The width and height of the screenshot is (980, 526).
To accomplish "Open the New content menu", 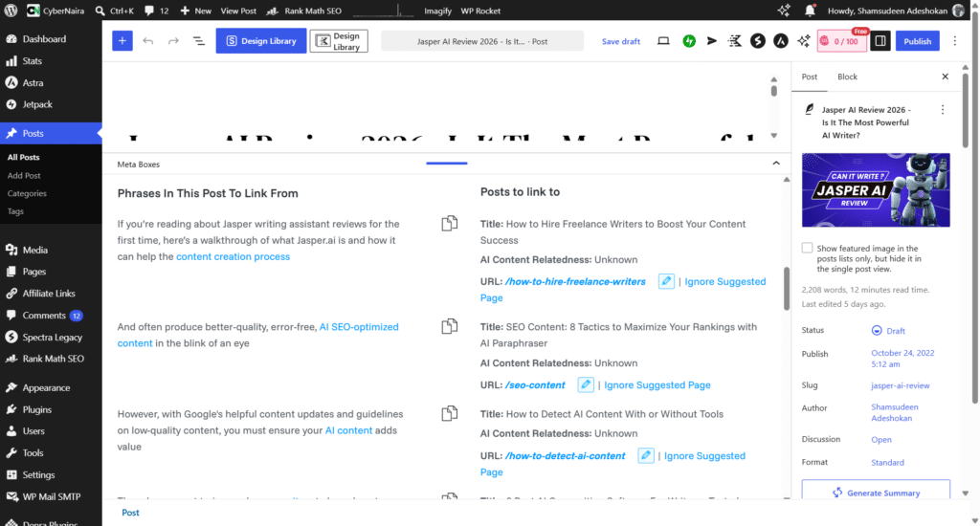I will pyautogui.click(x=195, y=11).
